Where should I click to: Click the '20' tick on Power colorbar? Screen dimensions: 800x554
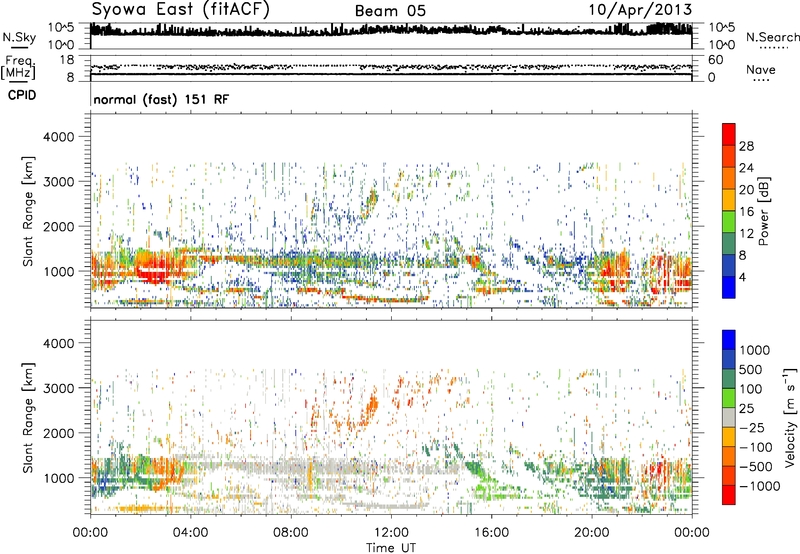point(746,190)
